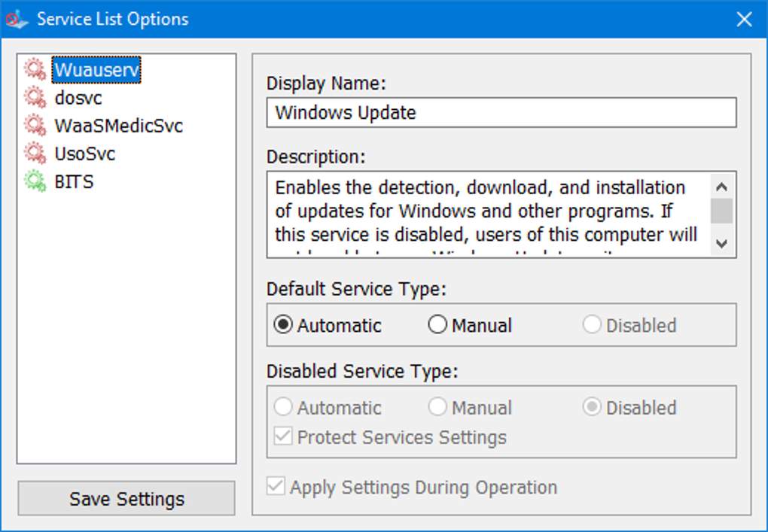The height and width of the screenshot is (532, 768).
Task: Click the gear icon beside WaaSMedicSvc
Action: (35, 126)
